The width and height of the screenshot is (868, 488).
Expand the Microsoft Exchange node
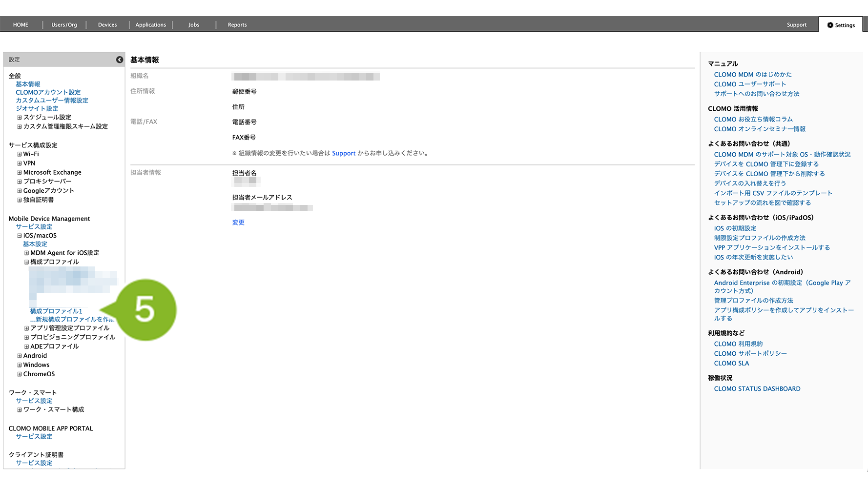[x=20, y=173]
